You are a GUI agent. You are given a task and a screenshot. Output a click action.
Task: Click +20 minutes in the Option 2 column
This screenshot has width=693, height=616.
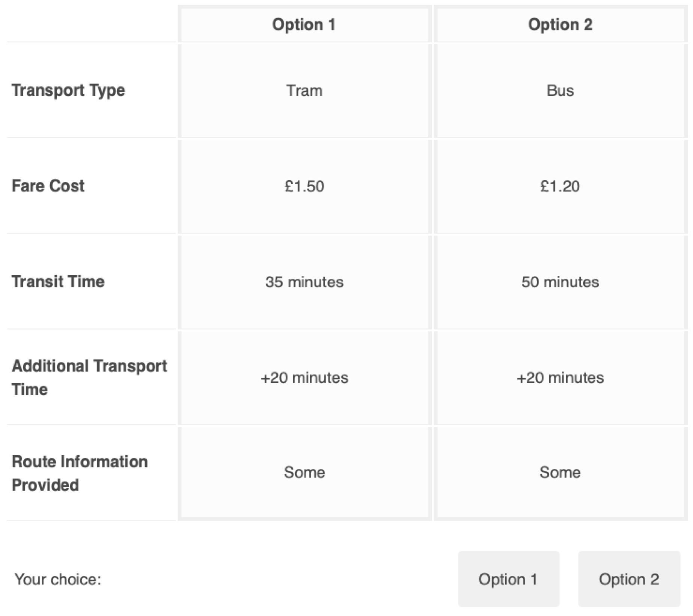coord(560,377)
